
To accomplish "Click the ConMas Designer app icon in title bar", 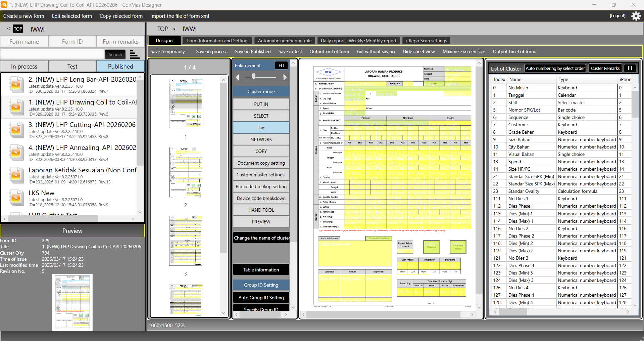I will 4,5.
